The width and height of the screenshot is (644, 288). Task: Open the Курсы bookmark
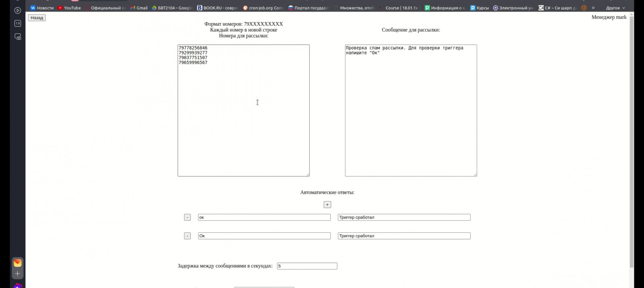click(x=479, y=8)
